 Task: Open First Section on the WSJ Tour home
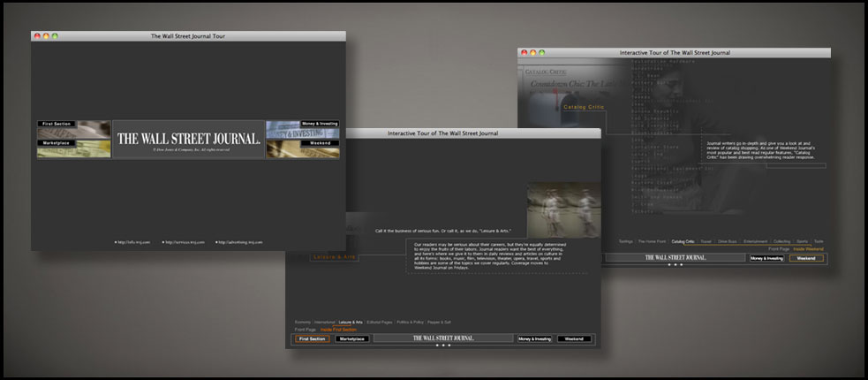click(74, 130)
